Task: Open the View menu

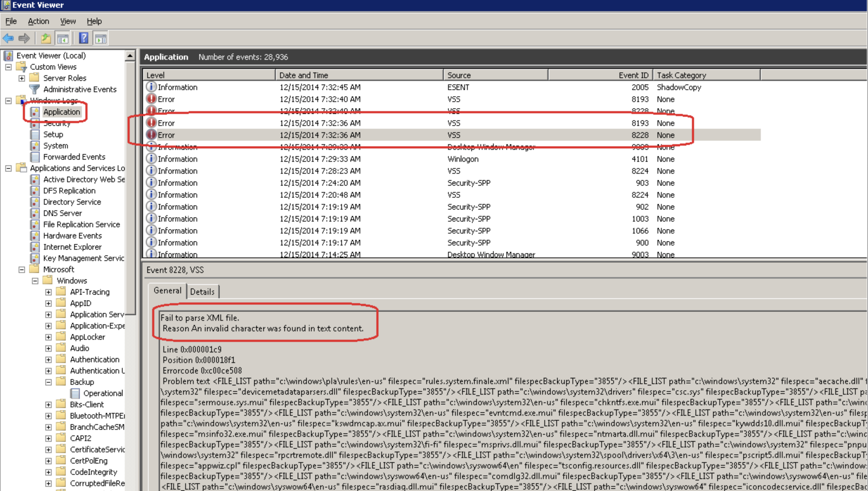Action: 68,21
